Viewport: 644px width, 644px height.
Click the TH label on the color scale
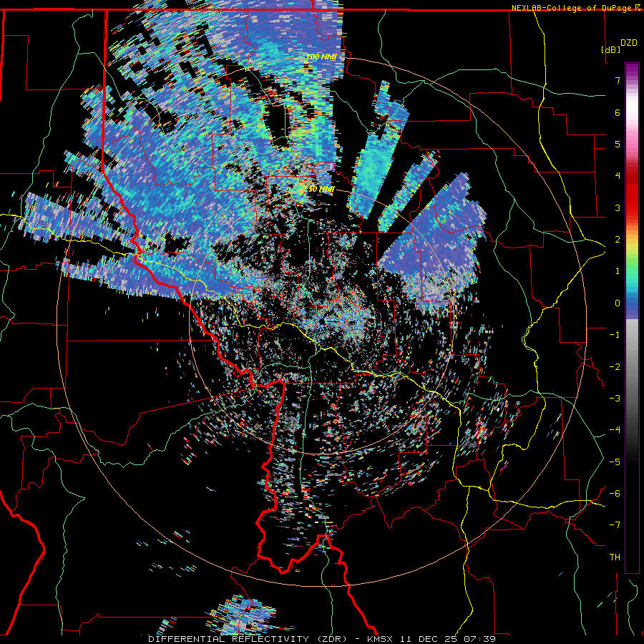tap(615, 557)
